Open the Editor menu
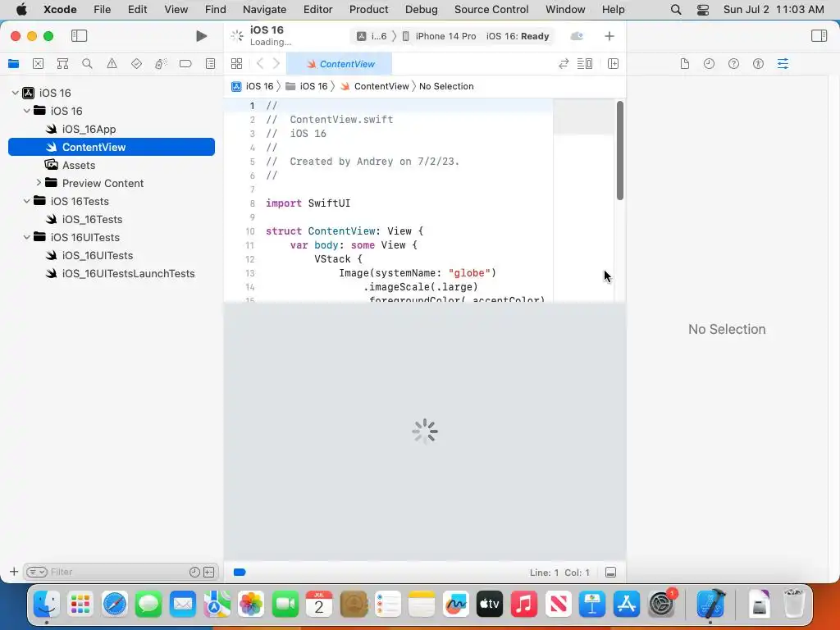This screenshot has width=840, height=630. pos(317,9)
